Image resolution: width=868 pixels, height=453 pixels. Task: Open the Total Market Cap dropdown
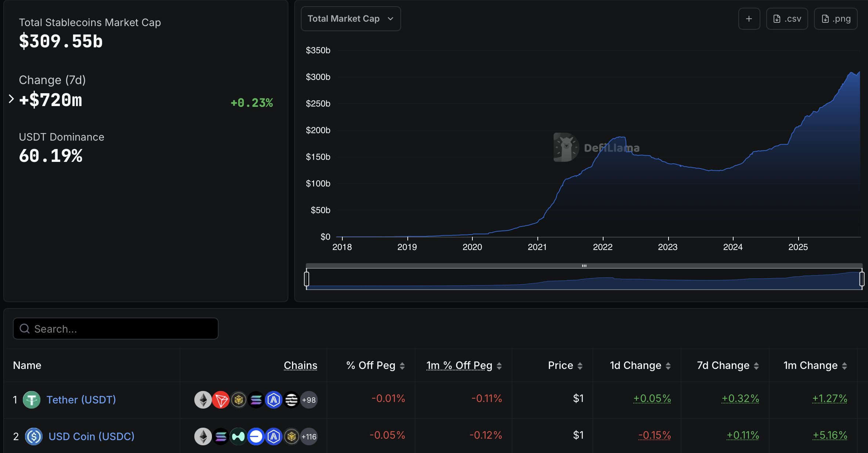pyautogui.click(x=350, y=18)
